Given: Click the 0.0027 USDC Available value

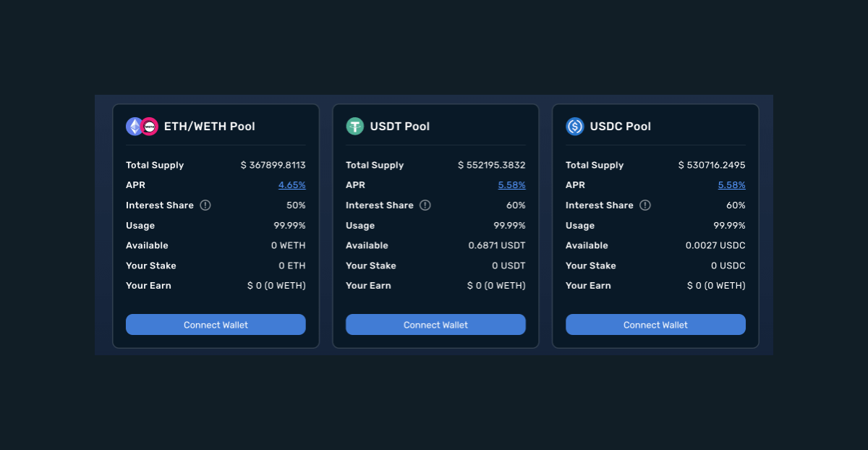Looking at the screenshot, I should pos(715,246).
